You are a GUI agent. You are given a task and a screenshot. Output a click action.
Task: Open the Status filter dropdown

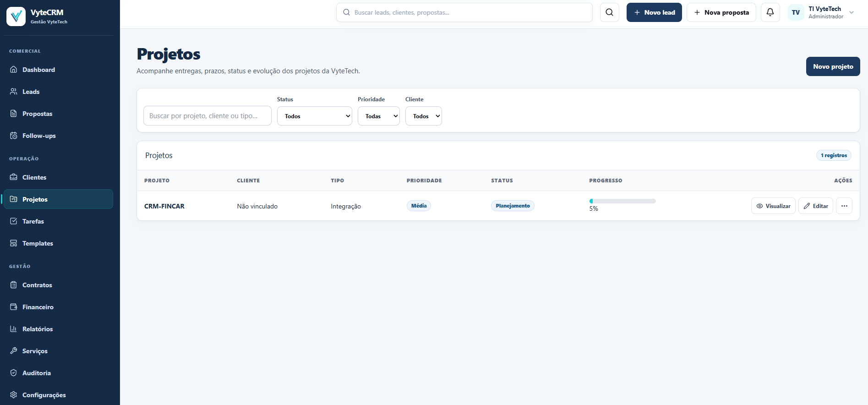point(315,116)
